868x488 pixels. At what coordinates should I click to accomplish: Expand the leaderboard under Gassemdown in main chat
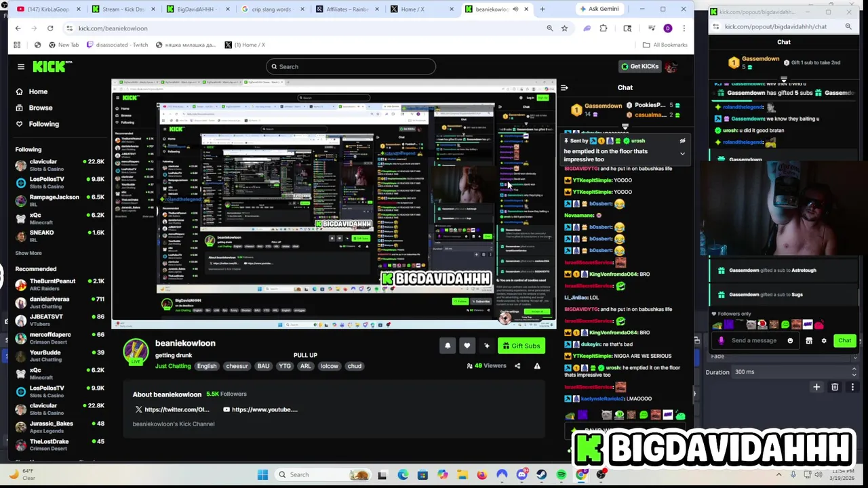coord(625,126)
